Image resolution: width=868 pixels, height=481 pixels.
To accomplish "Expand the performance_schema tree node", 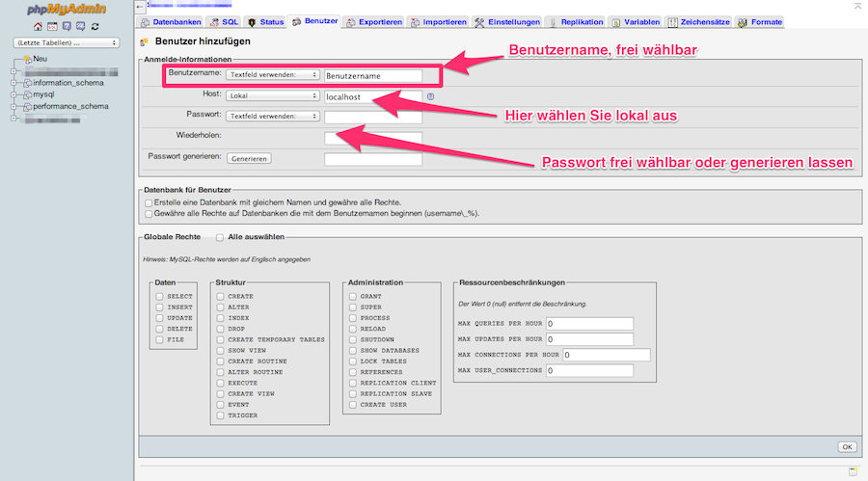I will click(14, 107).
